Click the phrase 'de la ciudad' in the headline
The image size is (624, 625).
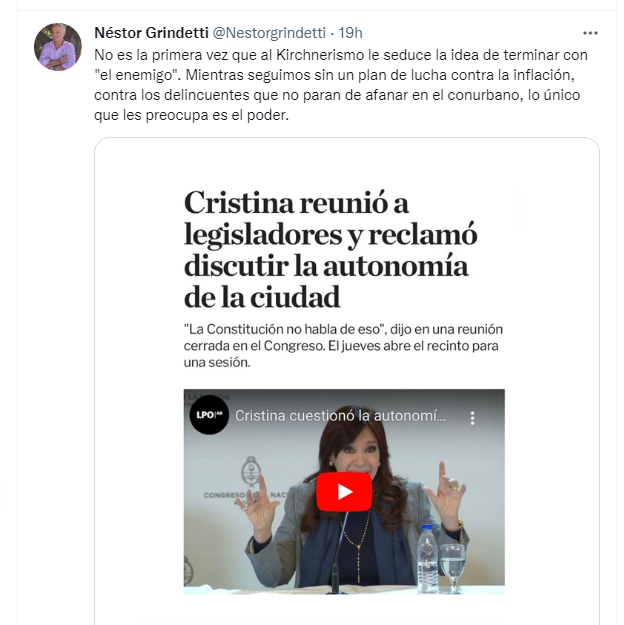coord(262,297)
